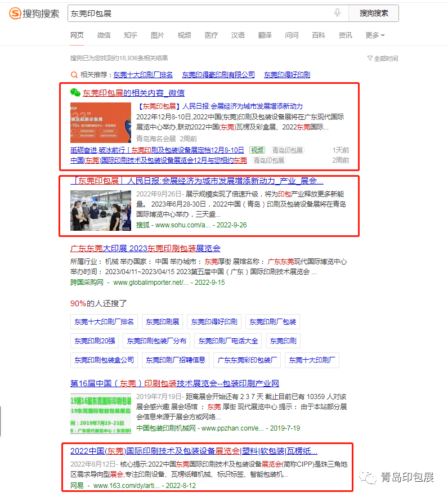Search suggested term 广东东莞彩印包装厂
This screenshot has height=497, width=448.
point(247,360)
